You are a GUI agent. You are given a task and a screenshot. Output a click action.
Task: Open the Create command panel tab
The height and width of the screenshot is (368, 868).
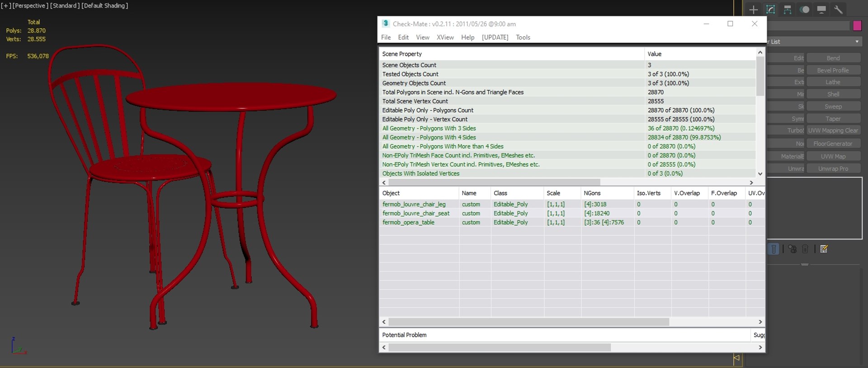pyautogui.click(x=753, y=10)
